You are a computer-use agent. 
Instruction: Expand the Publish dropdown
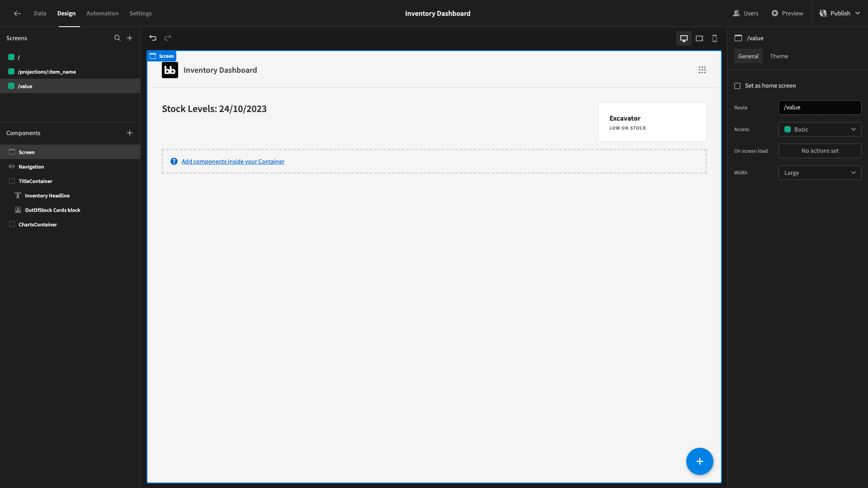point(858,14)
